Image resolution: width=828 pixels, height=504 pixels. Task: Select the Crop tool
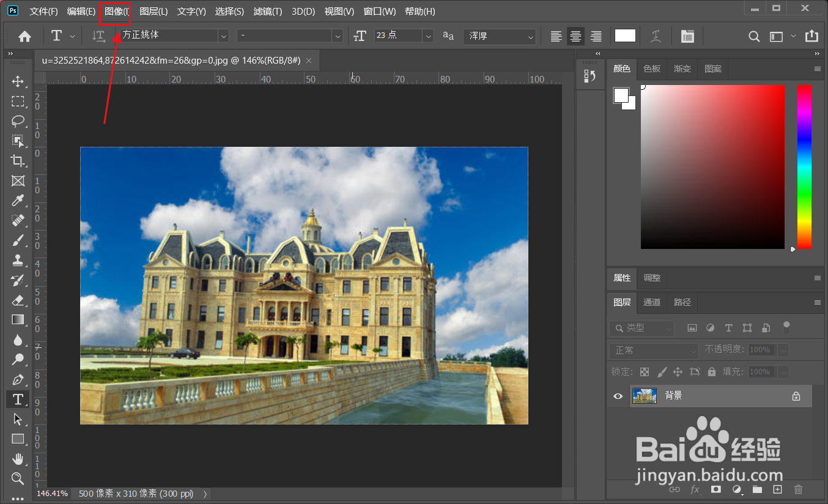click(18, 160)
